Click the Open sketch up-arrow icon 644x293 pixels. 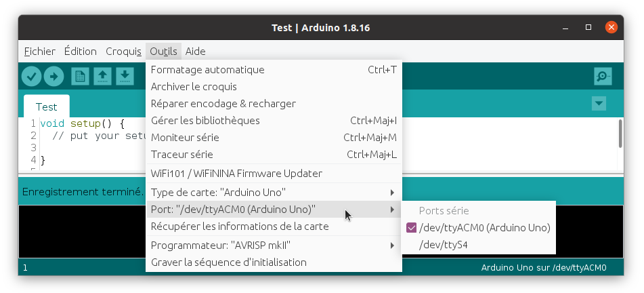[x=103, y=77]
